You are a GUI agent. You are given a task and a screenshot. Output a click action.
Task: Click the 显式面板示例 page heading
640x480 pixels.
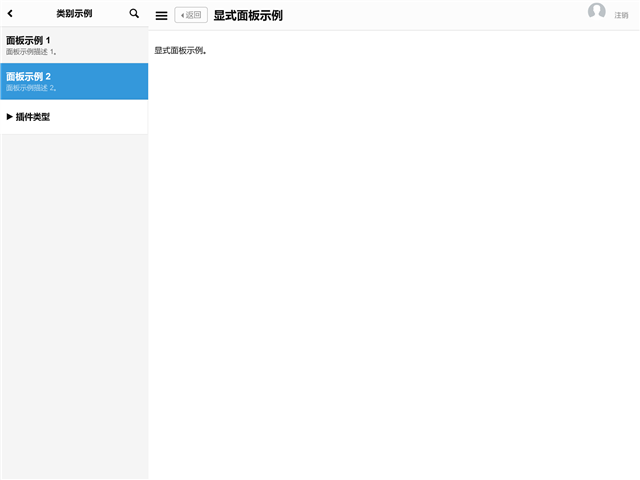[x=248, y=15]
